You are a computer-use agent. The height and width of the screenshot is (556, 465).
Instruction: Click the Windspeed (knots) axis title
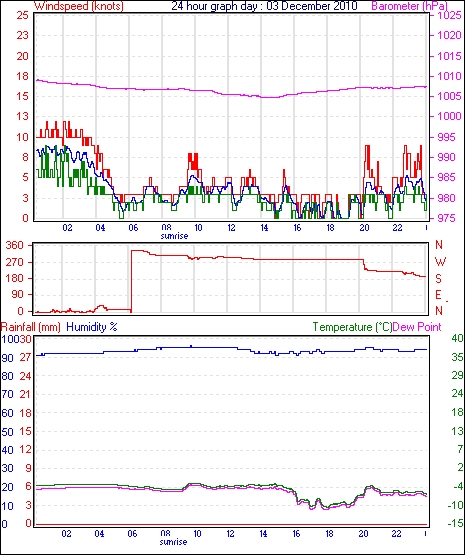pyautogui.click(x=79, y=6)
